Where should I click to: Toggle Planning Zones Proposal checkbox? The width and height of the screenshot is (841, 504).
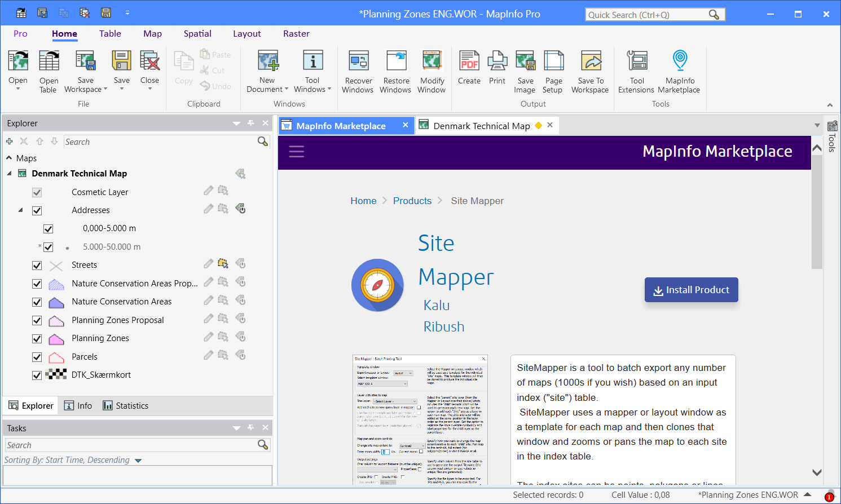[x=37, y=321]
